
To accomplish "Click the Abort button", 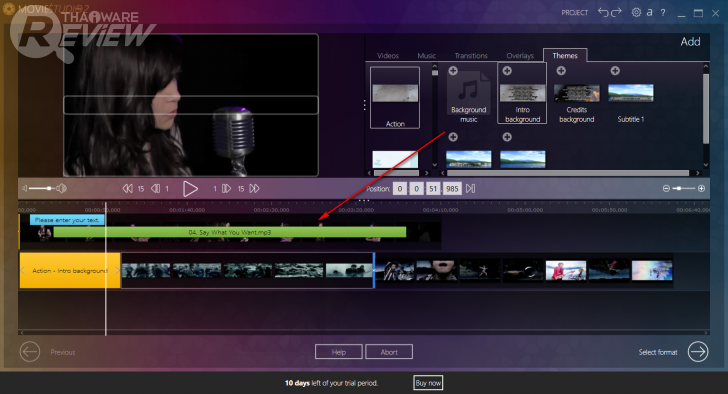I will [389, 352].
